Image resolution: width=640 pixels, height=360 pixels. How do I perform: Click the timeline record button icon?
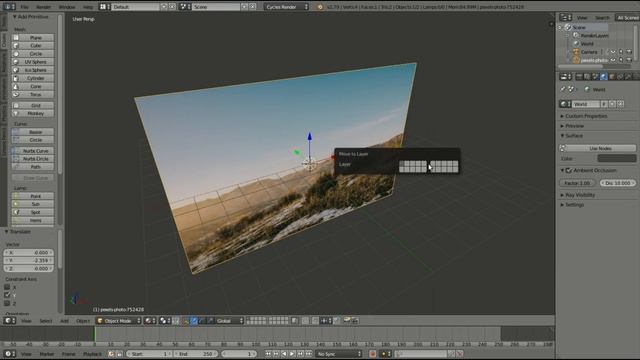(372, 354)
